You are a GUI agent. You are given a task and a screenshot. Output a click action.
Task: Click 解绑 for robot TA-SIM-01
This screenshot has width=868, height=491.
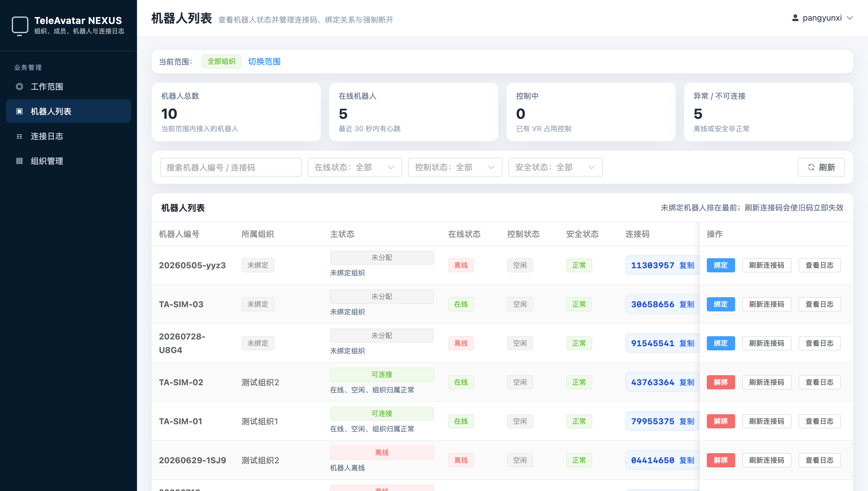click(x=720, y=421)
